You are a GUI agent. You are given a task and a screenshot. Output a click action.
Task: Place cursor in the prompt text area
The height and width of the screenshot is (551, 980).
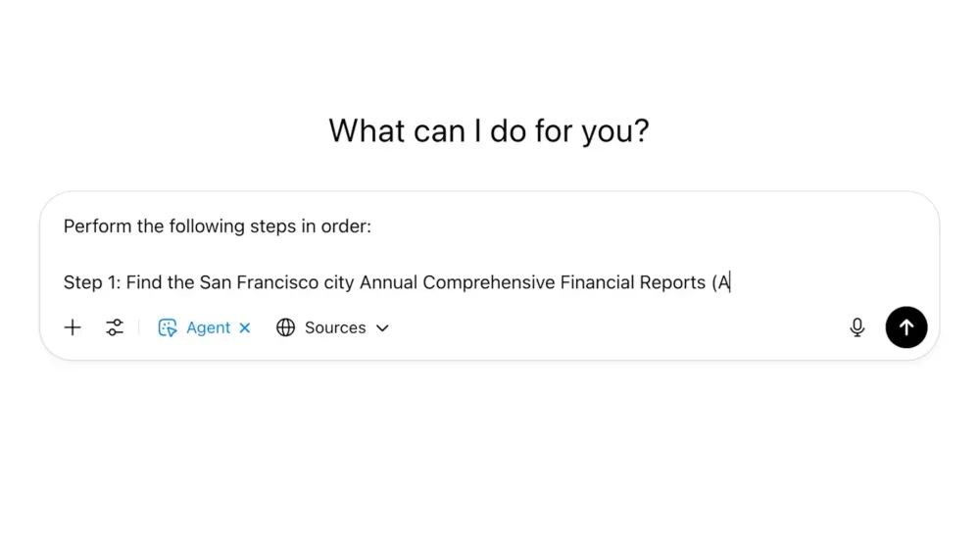[x=489, y=255]
